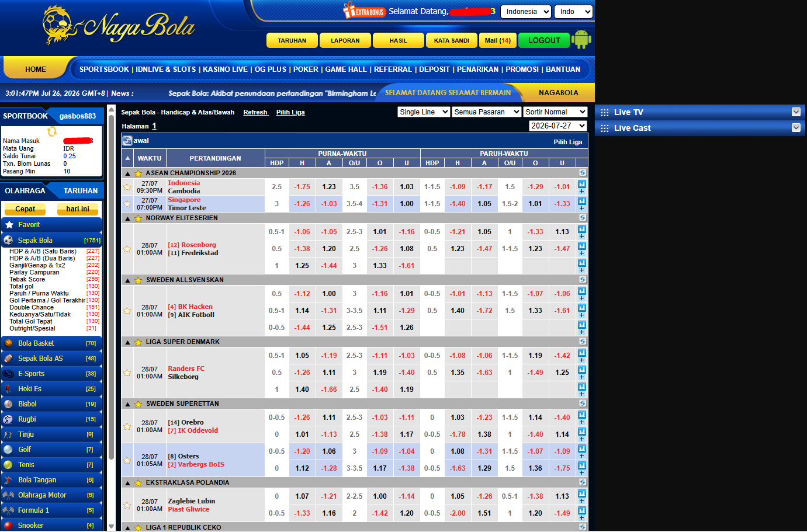This screenshot has width=807, height=532.
Task: Open the Rugbi sport icon
Action: click(x=8, y=419)
